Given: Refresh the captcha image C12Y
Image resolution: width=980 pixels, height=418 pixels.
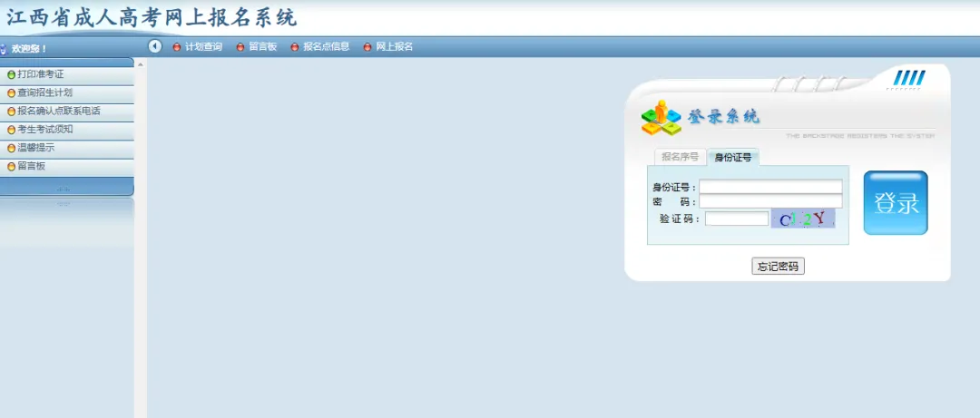Looking at the screenshot, I should (x=803, y=219).
